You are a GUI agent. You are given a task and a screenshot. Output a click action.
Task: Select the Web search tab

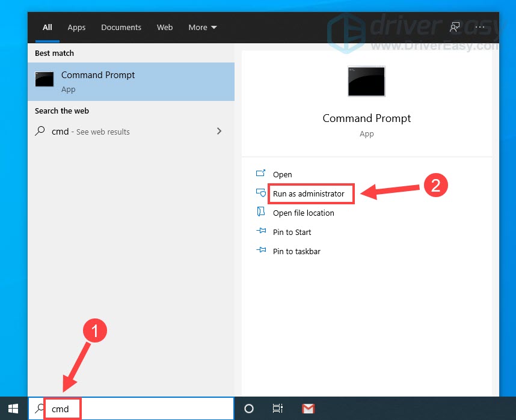click(x=165, y=28)
